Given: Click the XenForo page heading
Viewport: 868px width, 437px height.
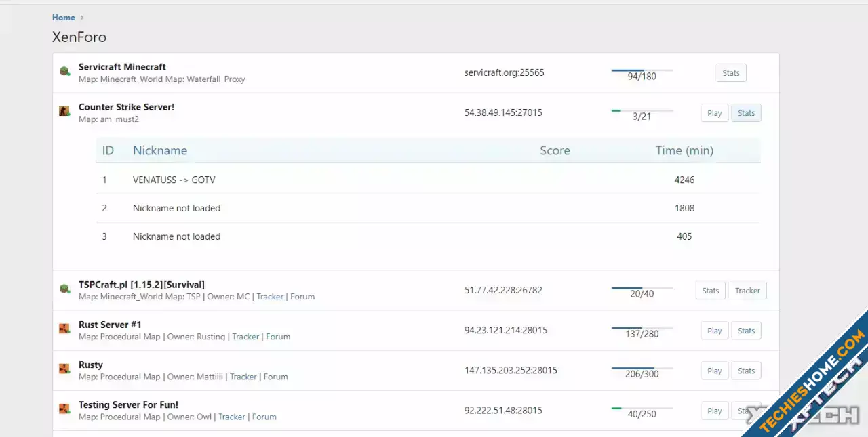Looking at the screenshot, I should point(79,37).
